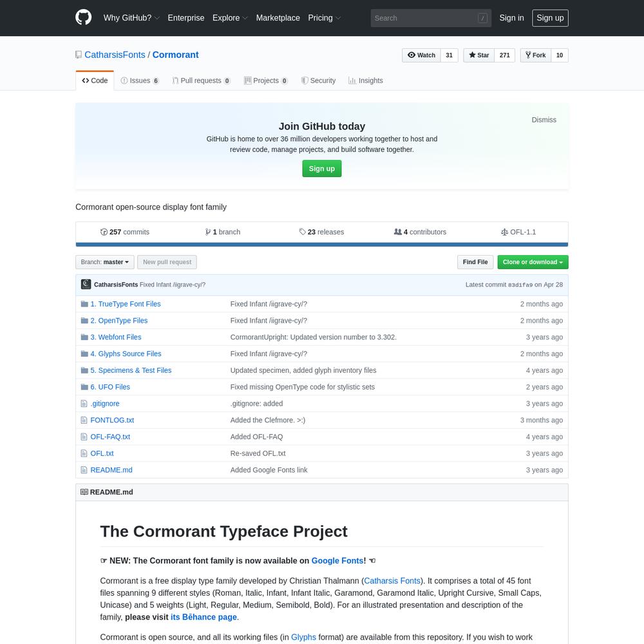644x644 pixels.
Task: Open the Why GitHub? dropdown menu
Action: (131, 17)
